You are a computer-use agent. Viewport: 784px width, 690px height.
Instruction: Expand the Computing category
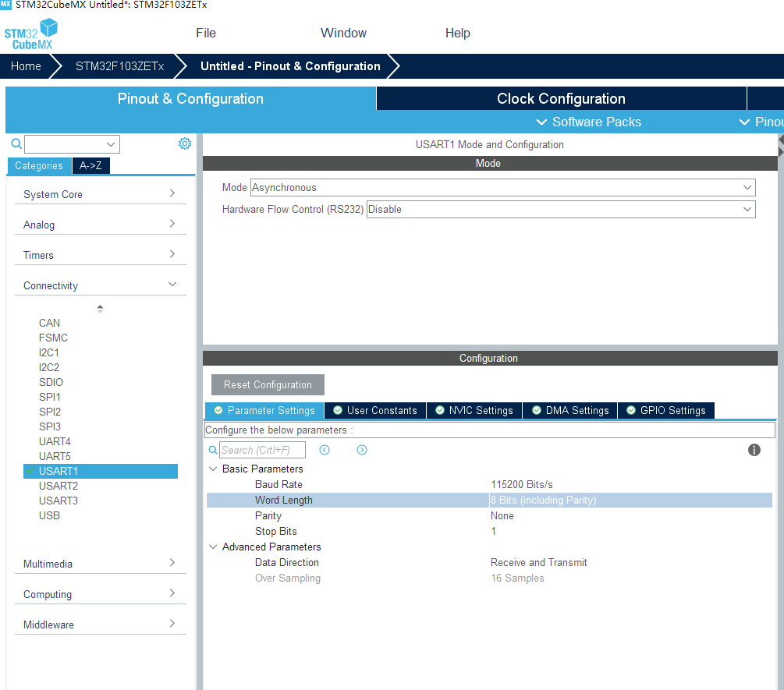click(100, 595)
